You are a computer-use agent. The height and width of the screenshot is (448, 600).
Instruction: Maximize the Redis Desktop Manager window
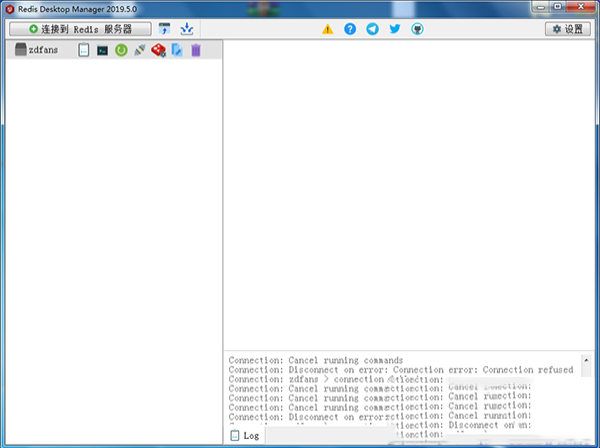coord(558,7)
